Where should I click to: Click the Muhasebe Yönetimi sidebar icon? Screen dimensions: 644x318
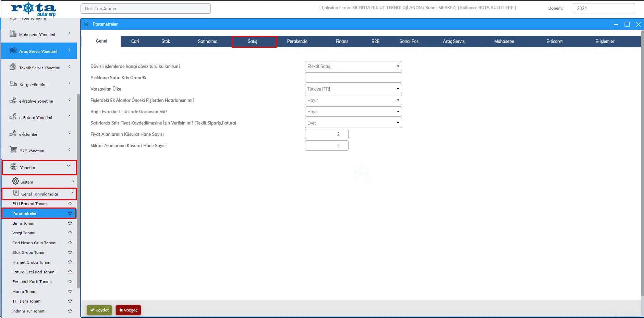click(x=13, y=34)
